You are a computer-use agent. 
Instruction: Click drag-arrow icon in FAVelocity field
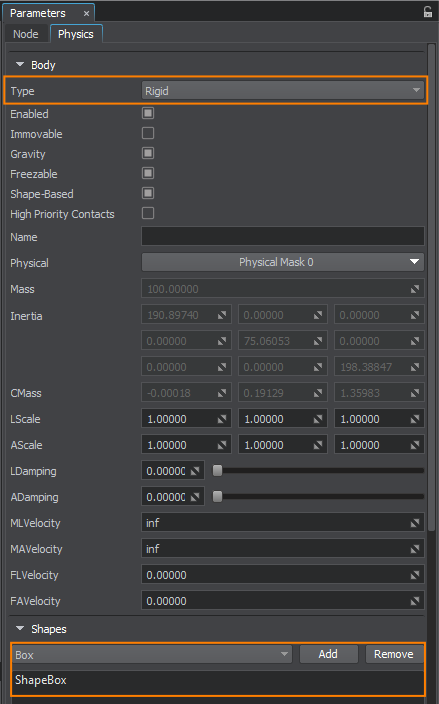[415, 601]
